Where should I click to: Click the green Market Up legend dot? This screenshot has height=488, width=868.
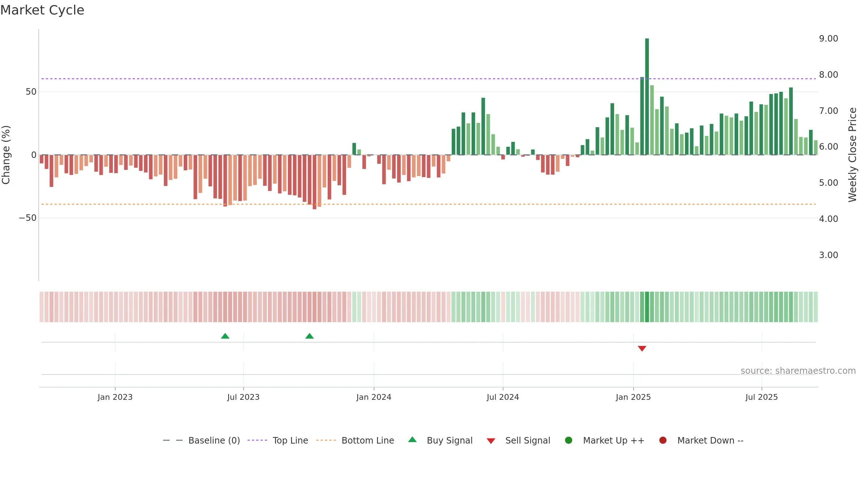pyautogui.click(x=569, y=440)
